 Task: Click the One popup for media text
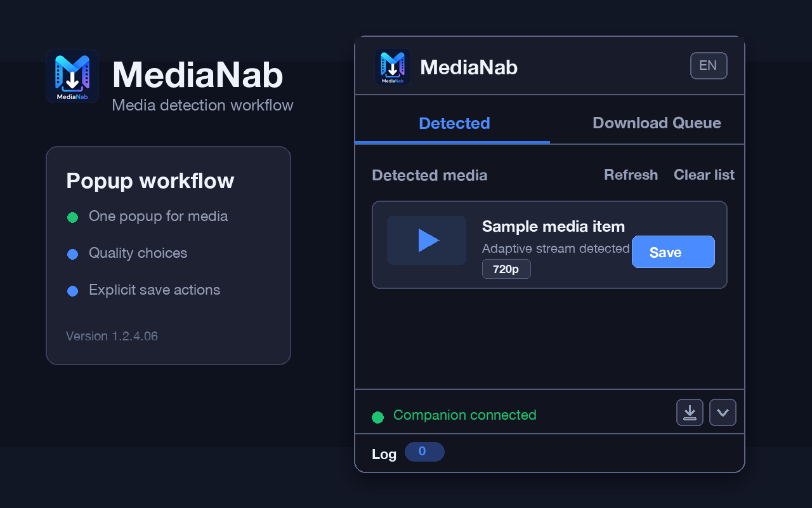[158, 217]
